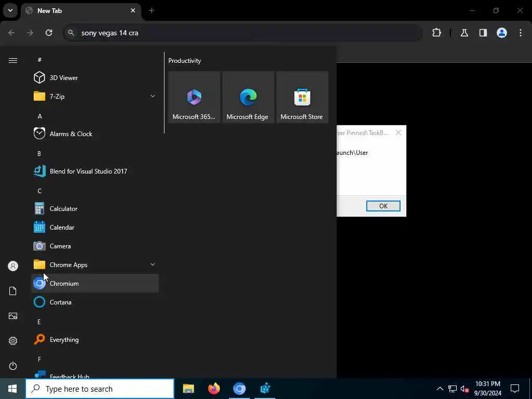Click the Power icon in Start sidebar
The image size is (532, 399).
click(13, 366)
